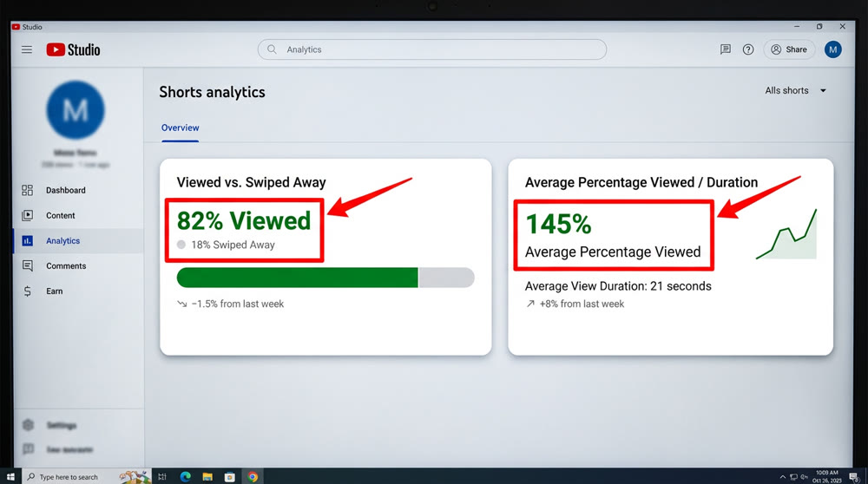Open the Windows Start button
The image size is (868, 484).
(10, 477)
